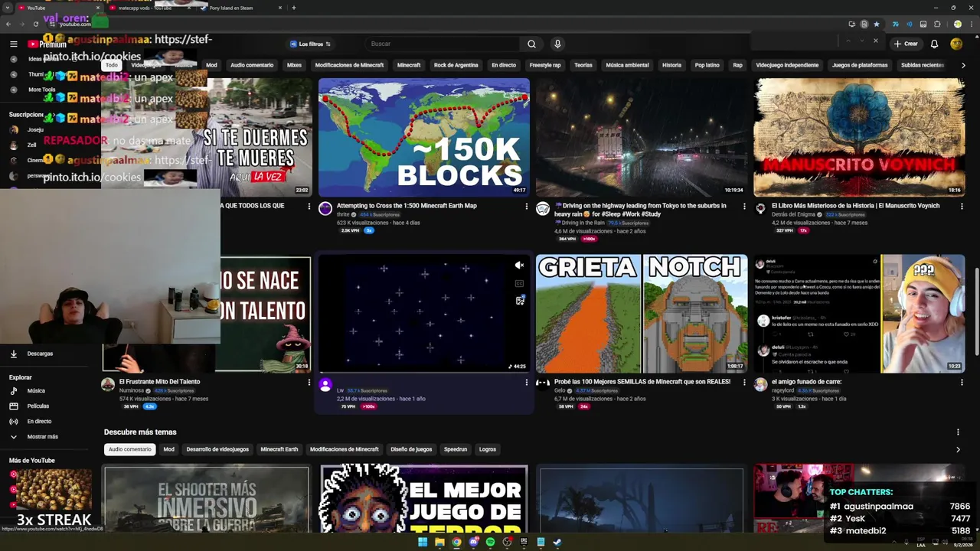Open the Numinose channel avatar
Image resolution: width=980 pixels, height=551 pixels.
pos(108,384)
